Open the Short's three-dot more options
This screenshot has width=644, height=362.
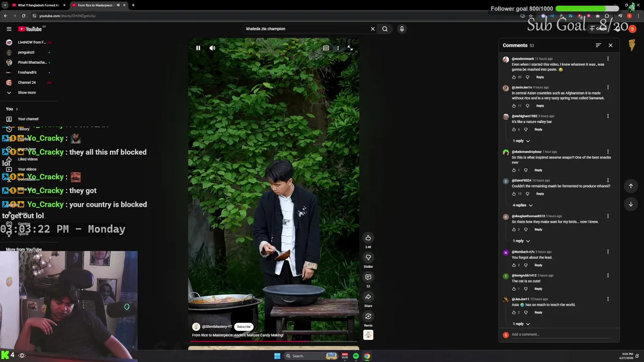point(338,48)
